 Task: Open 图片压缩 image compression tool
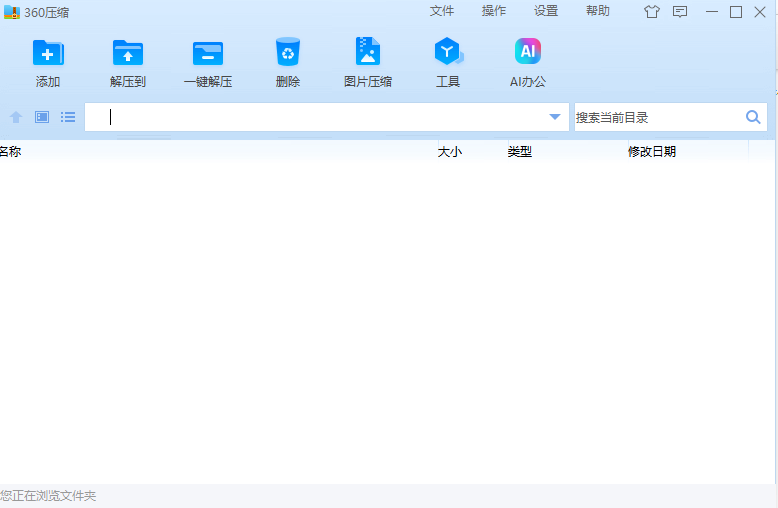tap(368, 51)
